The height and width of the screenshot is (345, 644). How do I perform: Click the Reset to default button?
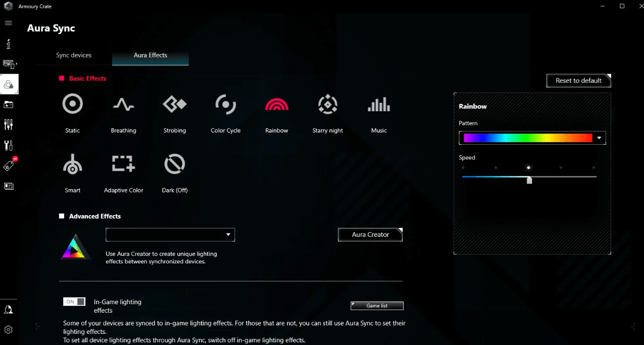(x=578, y=81)
